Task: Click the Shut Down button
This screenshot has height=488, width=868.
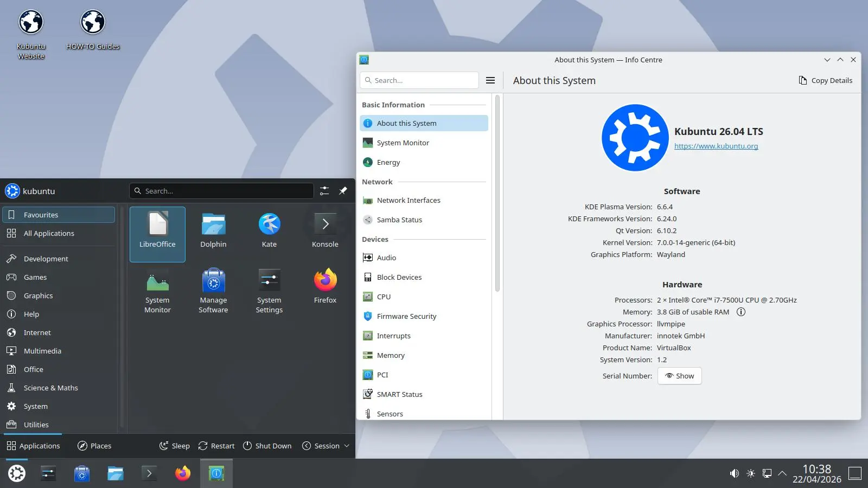Action: 267,446
